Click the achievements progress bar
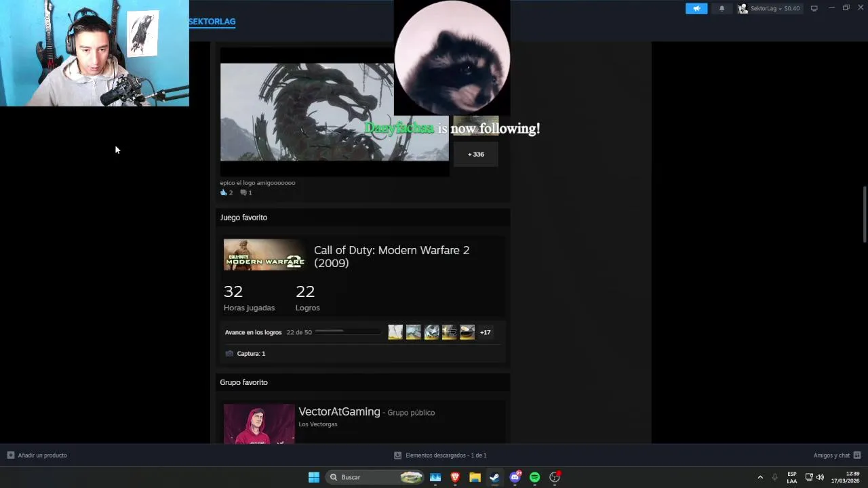This screenshot has width=868, height=488. [x=348, y=331]
